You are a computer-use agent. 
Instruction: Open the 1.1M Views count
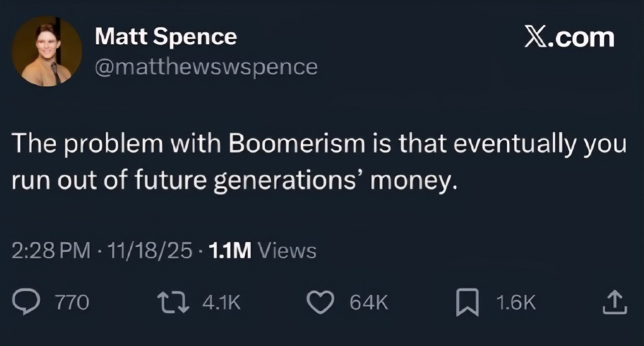pos(262,251)
